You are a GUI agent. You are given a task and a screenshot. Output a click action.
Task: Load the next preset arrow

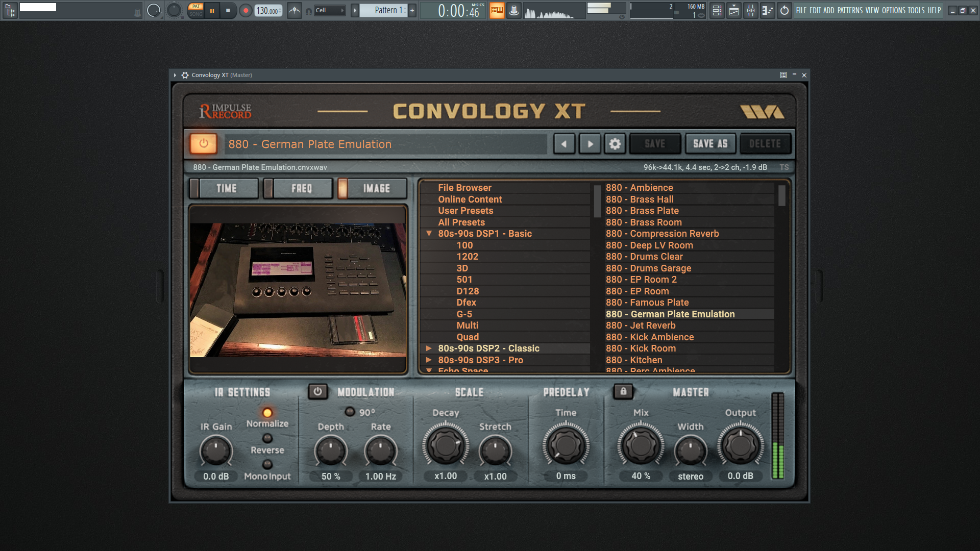(x=590, y=144)
